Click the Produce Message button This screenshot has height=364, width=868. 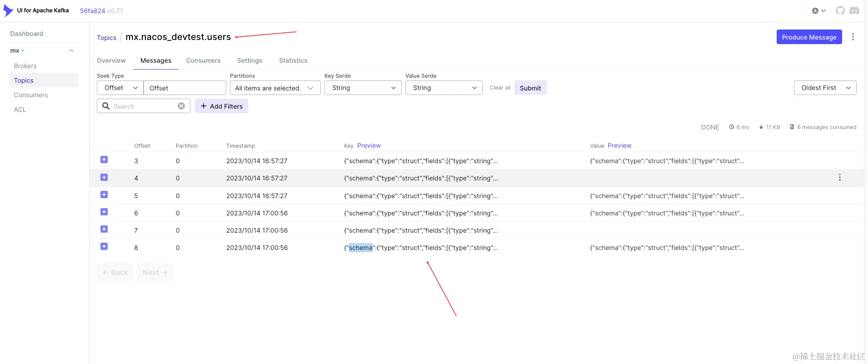[809, 37]
